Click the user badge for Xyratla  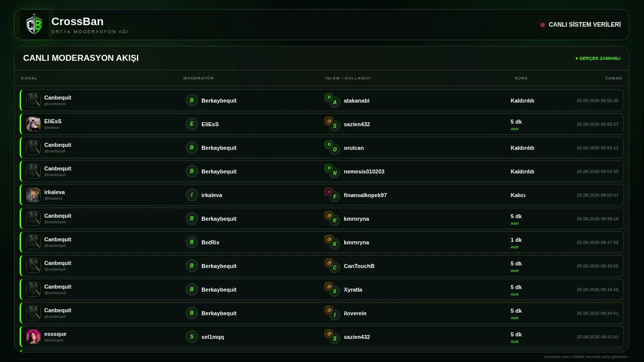[335, 291]
